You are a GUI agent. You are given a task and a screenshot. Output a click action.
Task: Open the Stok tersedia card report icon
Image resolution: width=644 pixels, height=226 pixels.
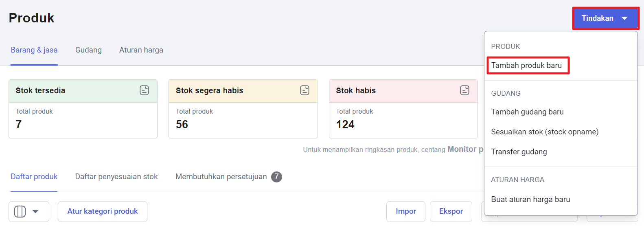click(144, 90)
